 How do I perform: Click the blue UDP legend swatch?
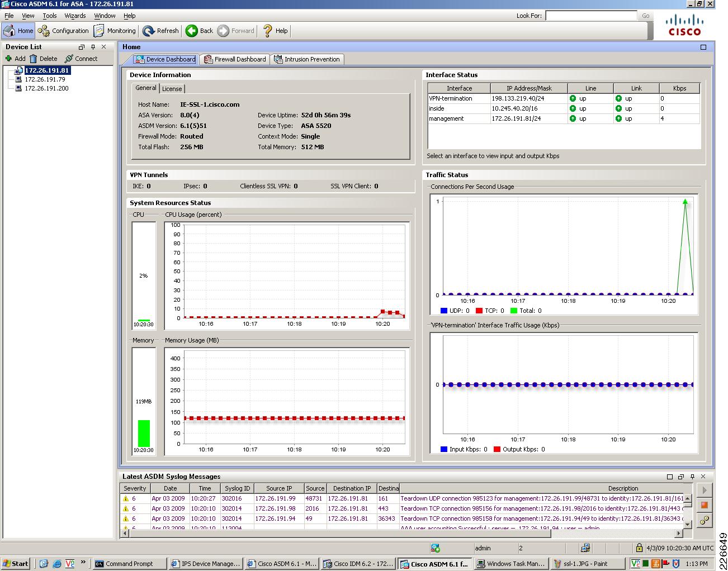coord(444,311)
